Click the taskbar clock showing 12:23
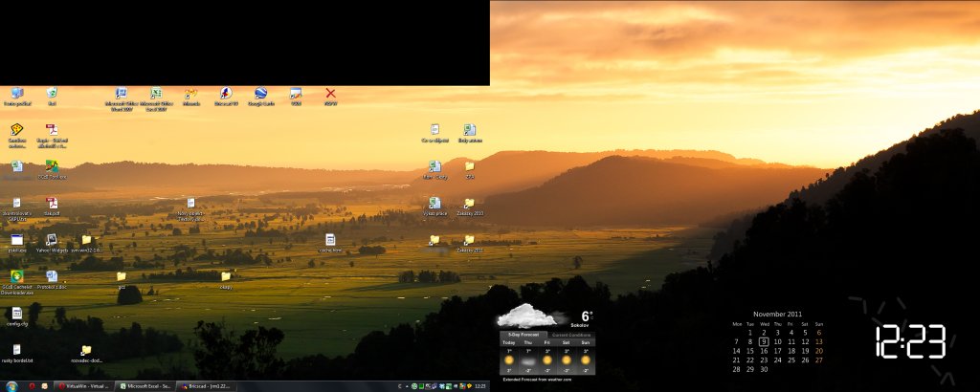The image size is (980, 392). (x=480, y=386)
